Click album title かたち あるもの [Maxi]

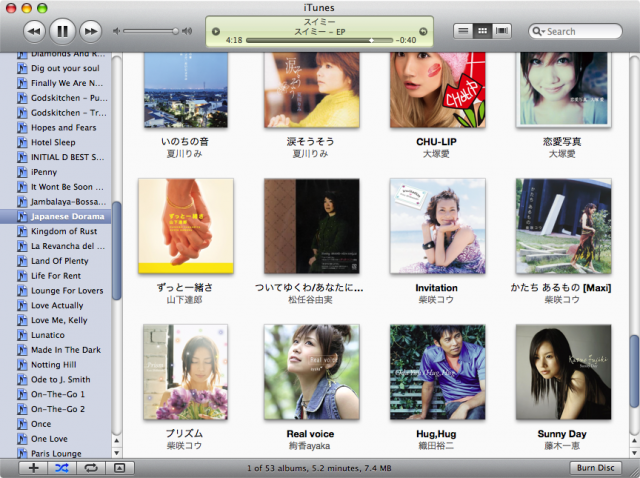tap(561, 288)
